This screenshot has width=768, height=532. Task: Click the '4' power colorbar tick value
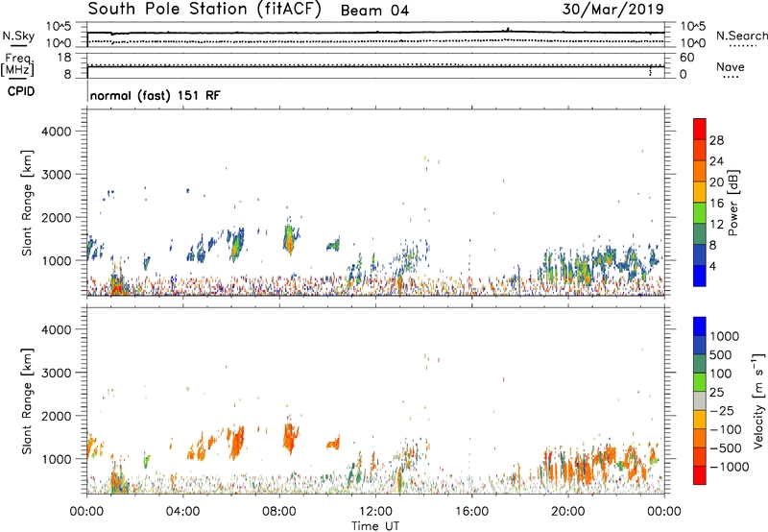pos(713,266)
